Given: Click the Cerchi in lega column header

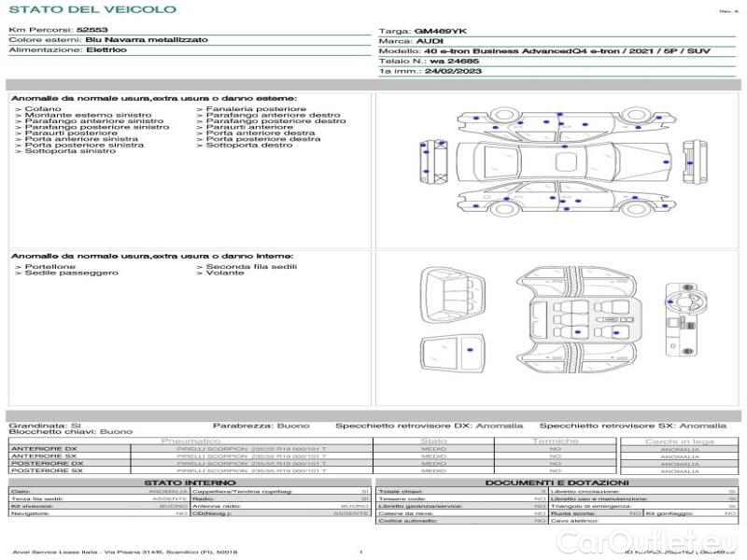Looking at the screenshot, I should [679, 441].
